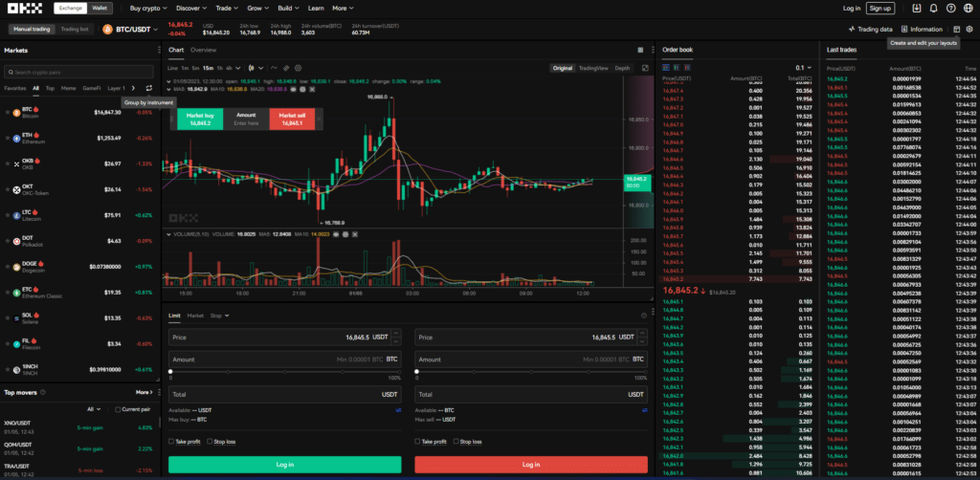Show more market category tabs arrow

pyautogui.click(x=132, y=88)
